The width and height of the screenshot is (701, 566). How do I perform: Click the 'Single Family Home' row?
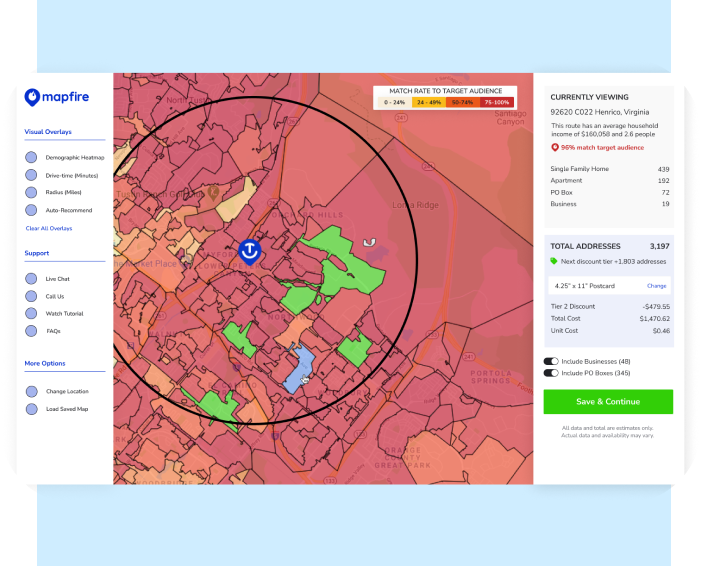pos(610,169)
